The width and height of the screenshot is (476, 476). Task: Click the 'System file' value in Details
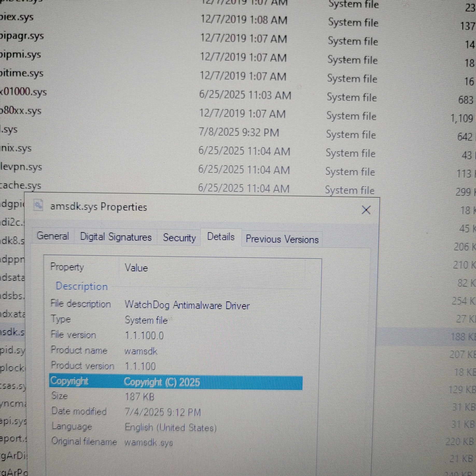coord(146,320)
